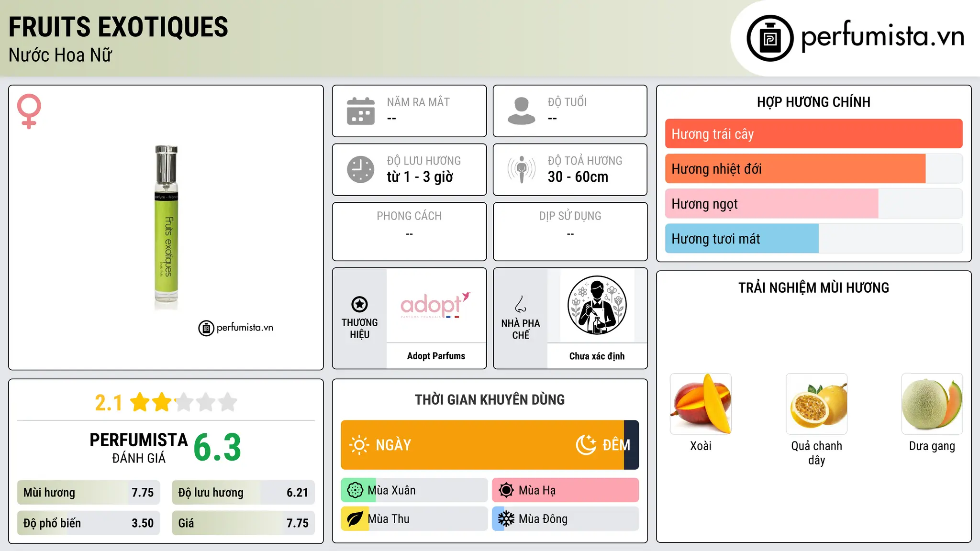Click the star badge icon above THƯƠNG HIỆU
The image size is (980, 551).
point(359,304)
